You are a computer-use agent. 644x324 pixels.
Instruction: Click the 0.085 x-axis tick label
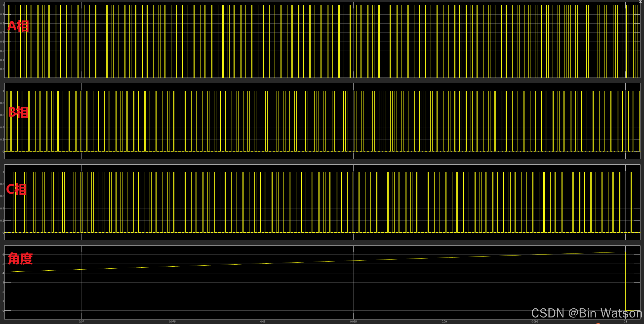click(x=353, y=321)
